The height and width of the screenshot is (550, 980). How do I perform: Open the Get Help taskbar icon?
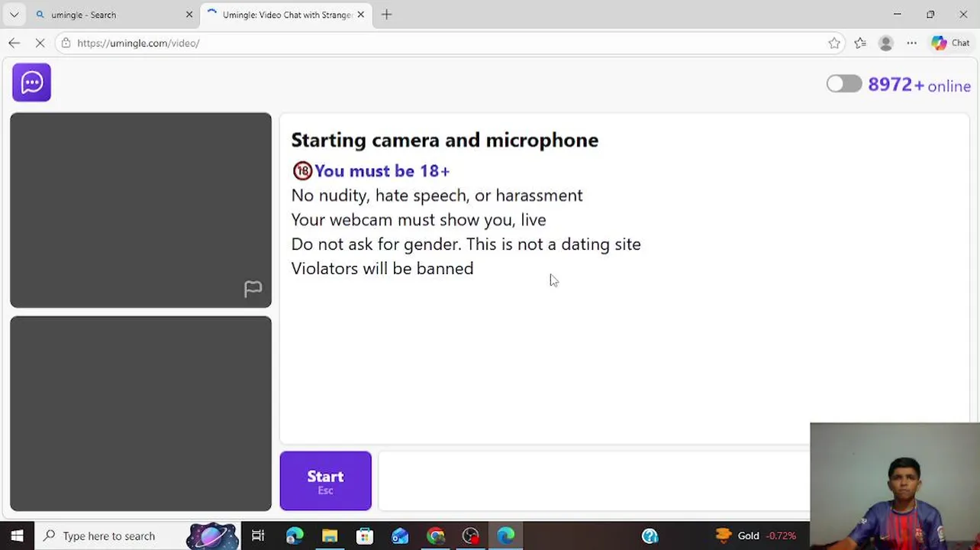click(650, 536)
